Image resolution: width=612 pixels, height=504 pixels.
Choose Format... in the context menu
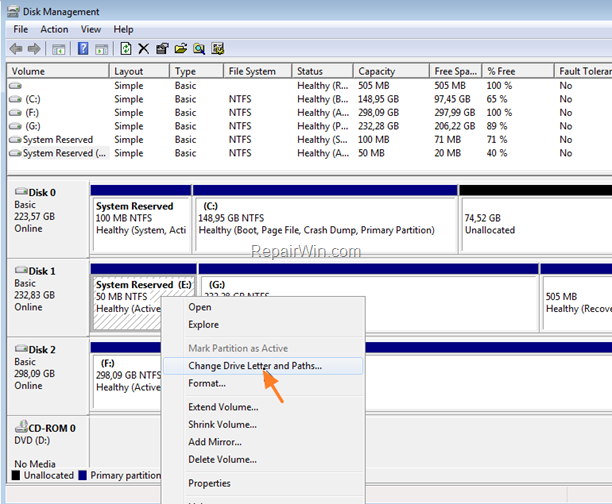(263, 383)
